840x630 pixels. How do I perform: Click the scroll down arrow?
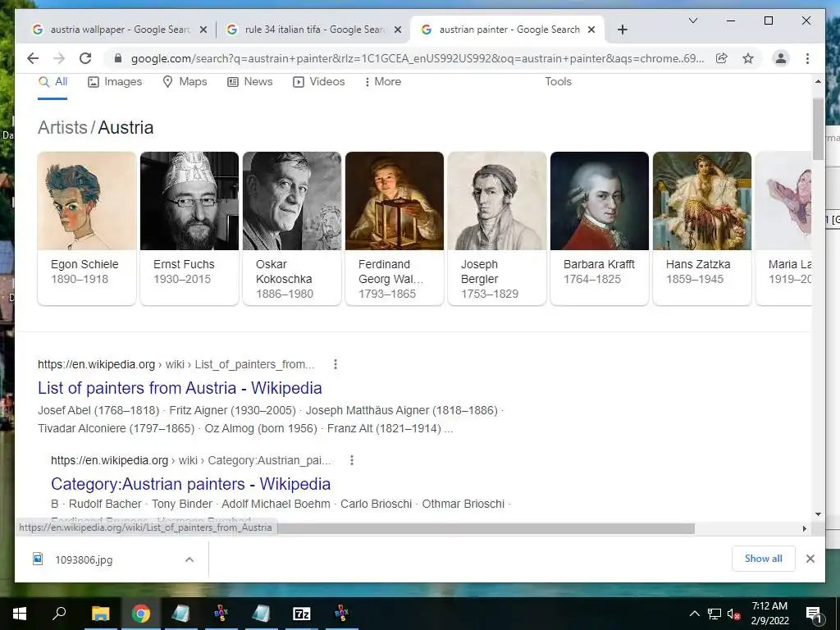818,514
